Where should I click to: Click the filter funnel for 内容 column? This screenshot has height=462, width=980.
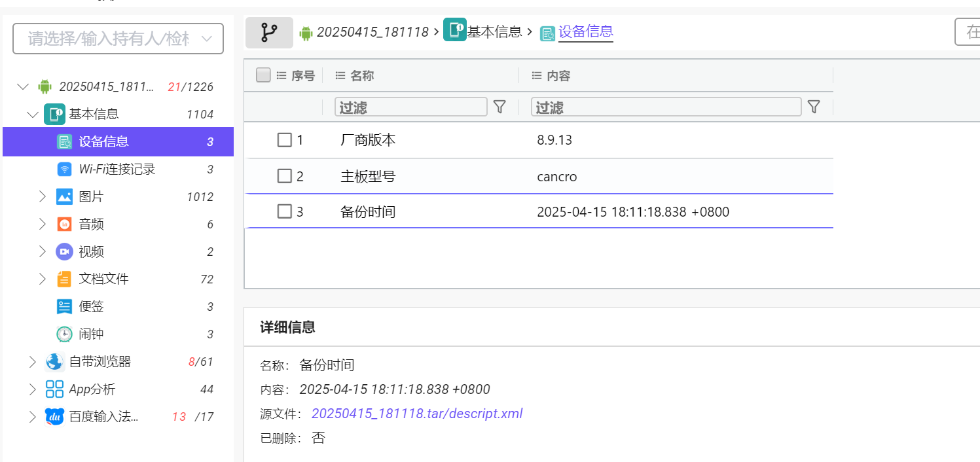(x=814, y=107)
